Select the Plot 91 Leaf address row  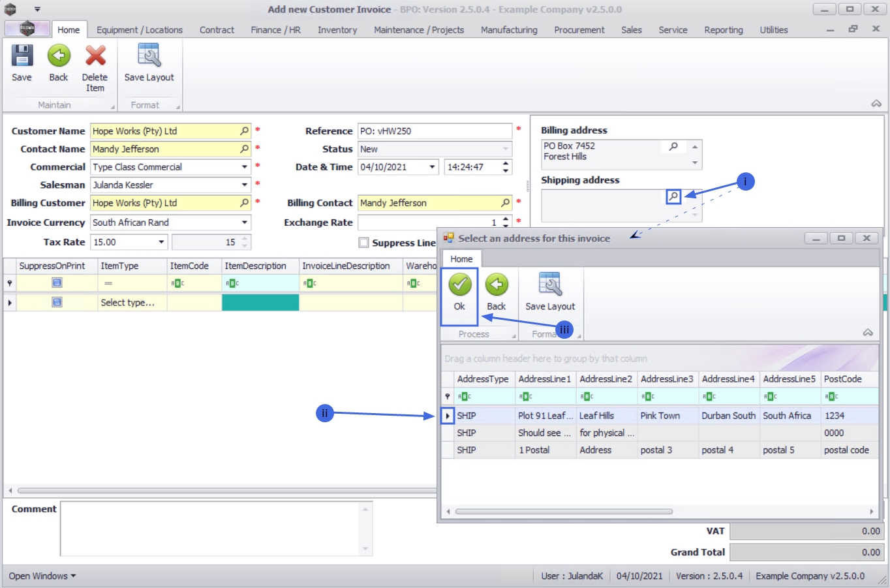[x=660, y=416]
